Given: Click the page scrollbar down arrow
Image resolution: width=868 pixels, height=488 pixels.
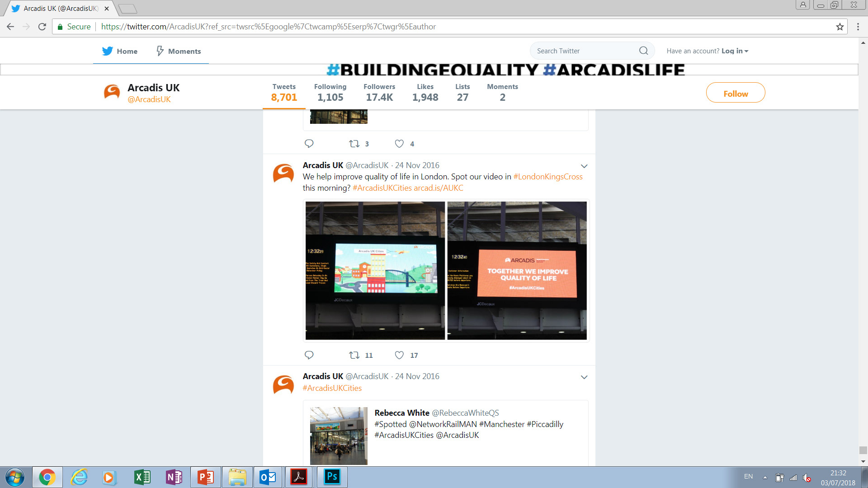Looking at the screenshot, I should (863, 462).
